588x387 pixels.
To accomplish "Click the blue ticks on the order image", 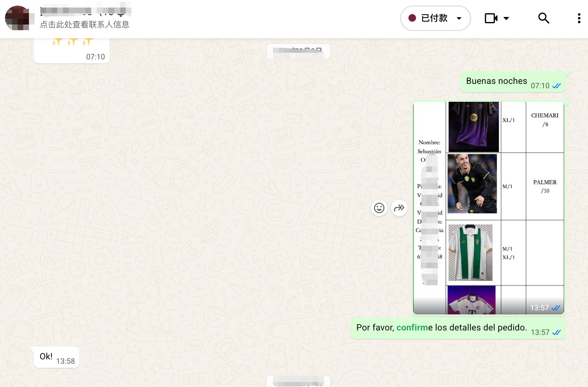I will (556, 308).
